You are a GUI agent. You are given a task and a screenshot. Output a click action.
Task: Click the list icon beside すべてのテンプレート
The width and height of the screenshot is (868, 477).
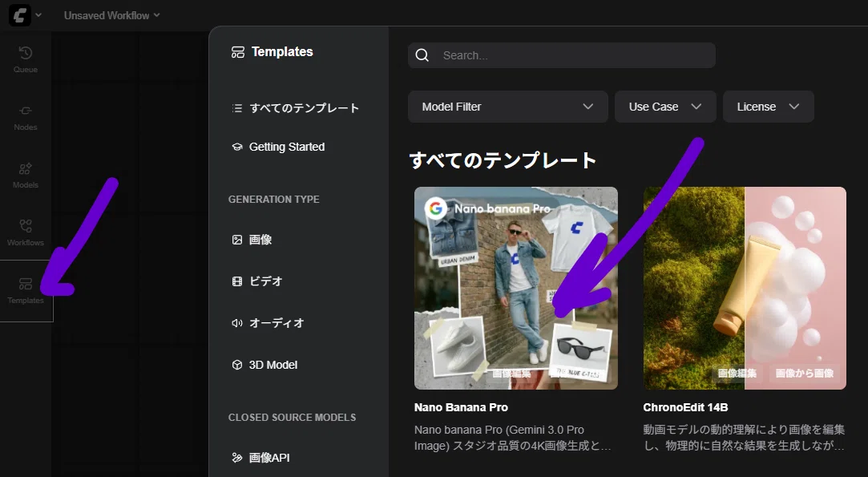tap(237, 108)
